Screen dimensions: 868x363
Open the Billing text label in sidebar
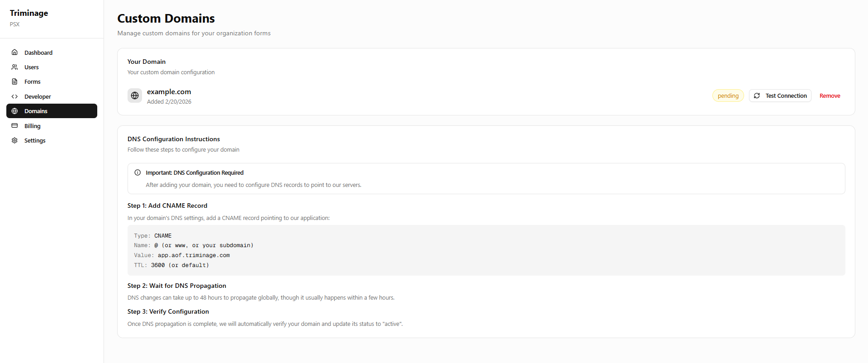tap(32, 126)
